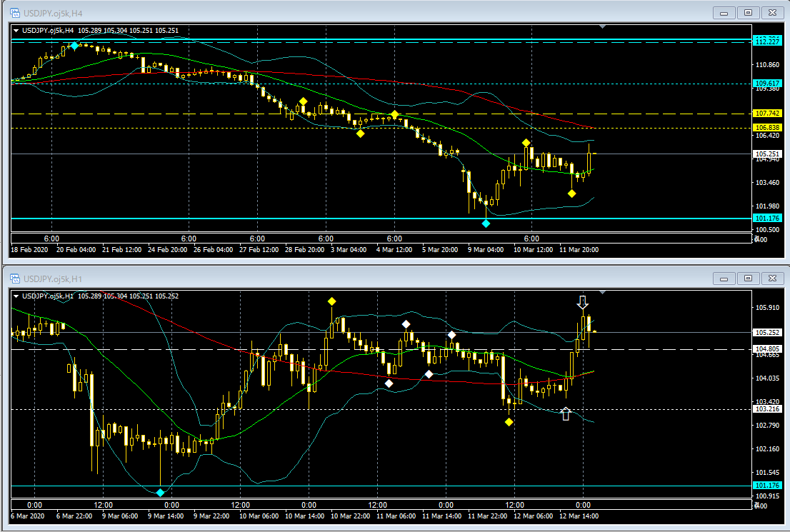This screenshot has width=790, height=532.
Task: Click current price label 105.251 in H4 scale
Action: point(767,154)
